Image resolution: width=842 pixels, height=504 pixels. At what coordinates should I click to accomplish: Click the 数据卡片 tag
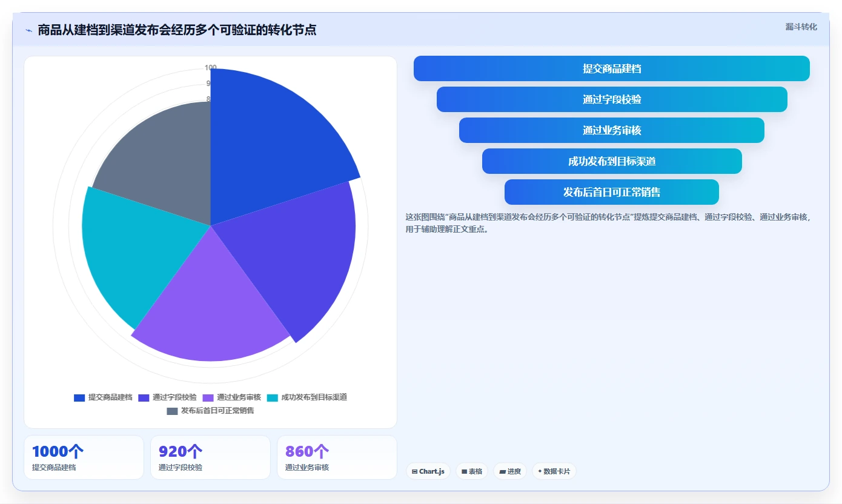[554, 471]
